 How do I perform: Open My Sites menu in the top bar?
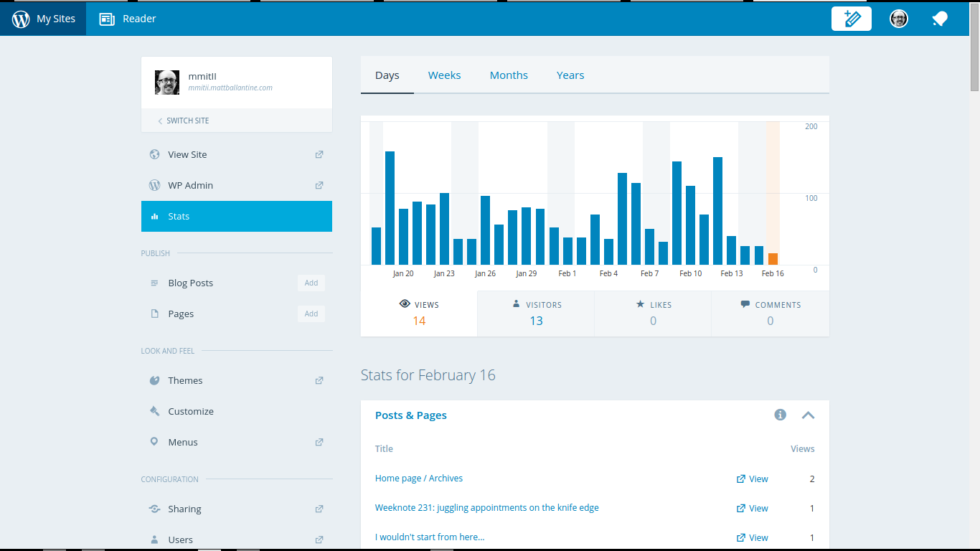(44, 19)
